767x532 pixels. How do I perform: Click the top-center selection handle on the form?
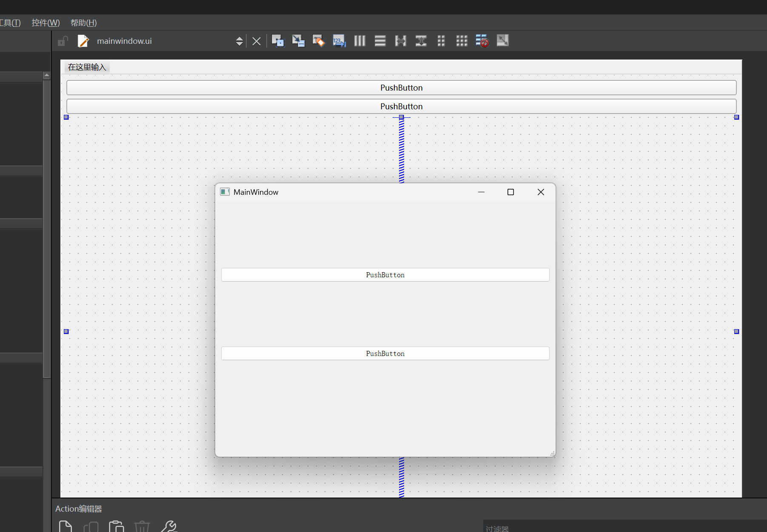click(x=401, y=117)
